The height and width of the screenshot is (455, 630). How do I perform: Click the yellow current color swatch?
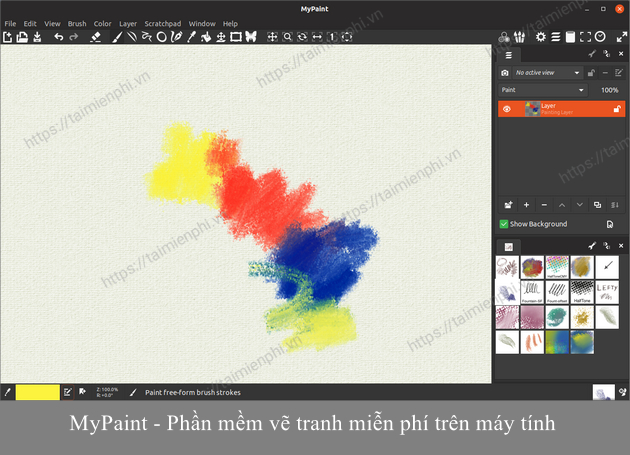(38, 392)
